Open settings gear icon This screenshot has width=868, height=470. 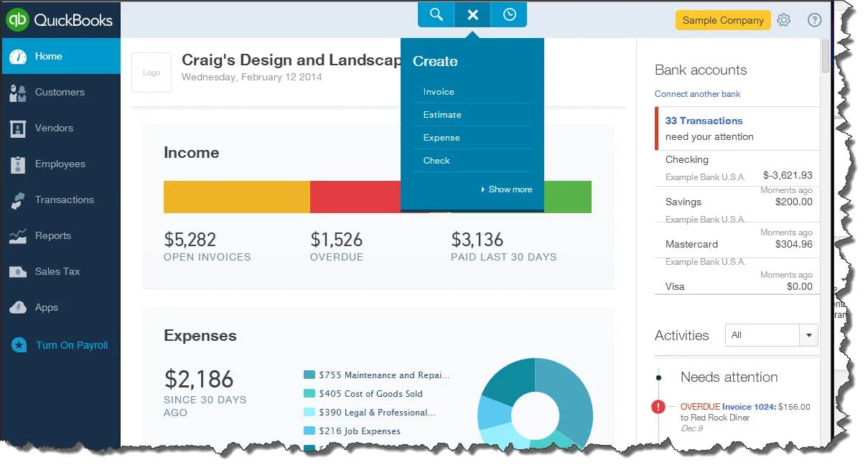tap(784, 20)
